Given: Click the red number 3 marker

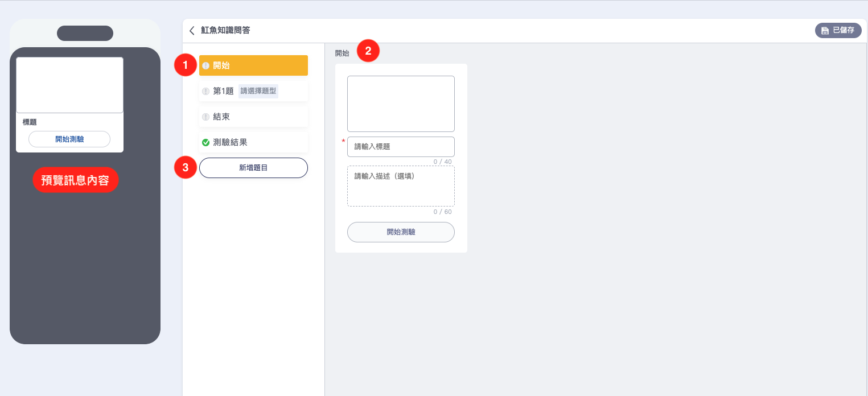Looking at the screenshot, I should (x=184, y=168).
